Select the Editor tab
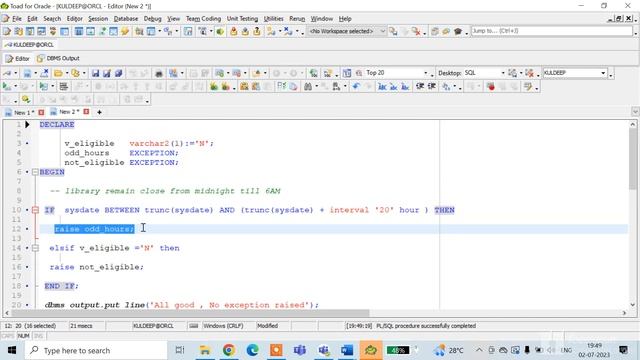 [18, 58]
